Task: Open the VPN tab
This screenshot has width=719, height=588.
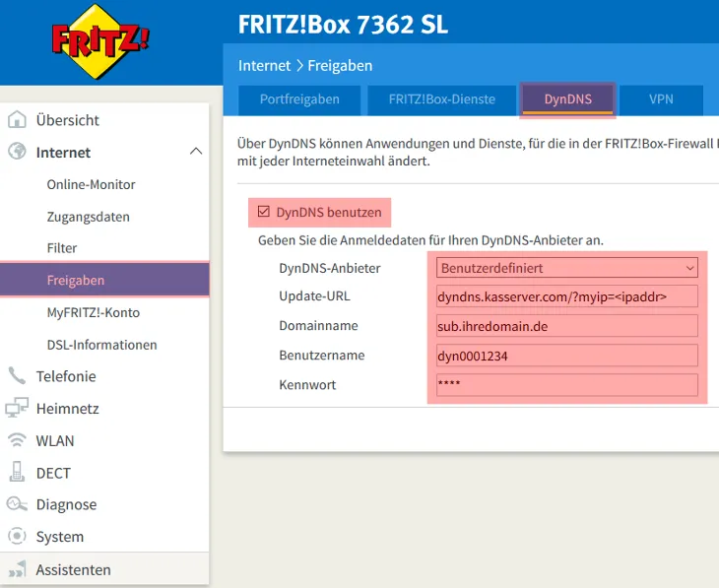Action: coord(661,99)
